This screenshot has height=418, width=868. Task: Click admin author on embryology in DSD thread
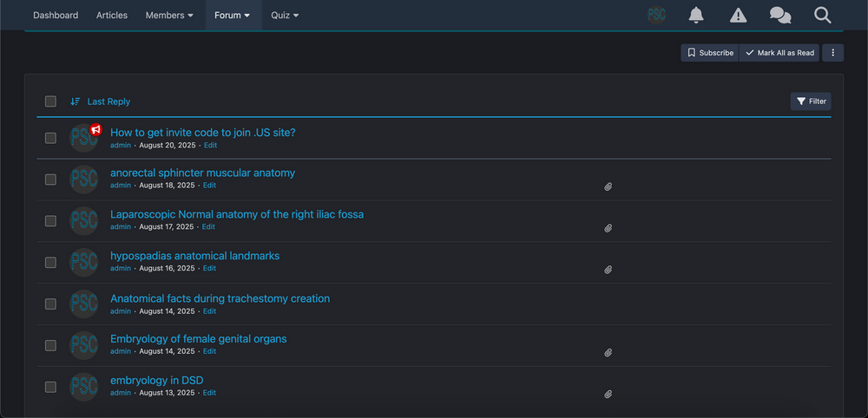[x=121, y=393]
